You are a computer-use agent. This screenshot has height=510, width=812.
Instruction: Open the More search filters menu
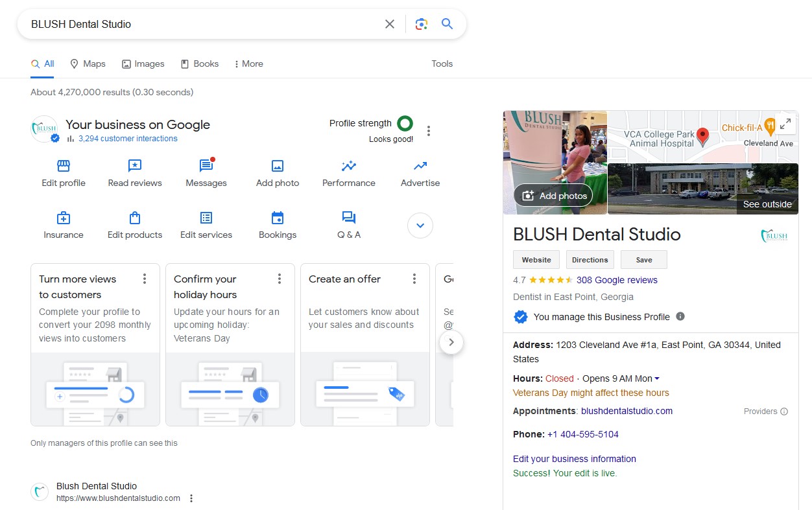248,64
